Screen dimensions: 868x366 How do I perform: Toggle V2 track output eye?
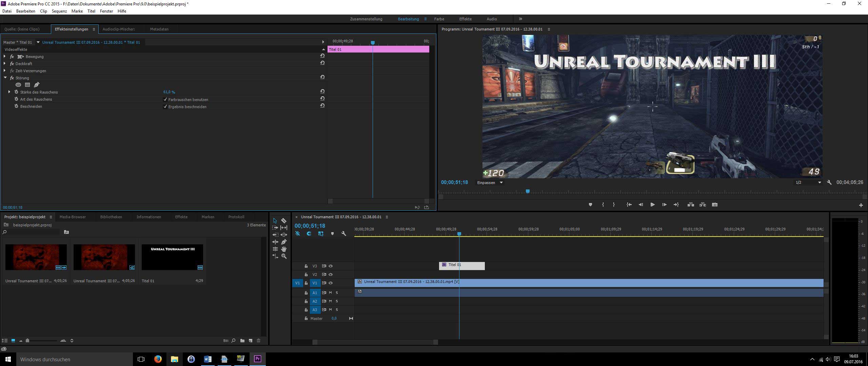coord(331,274)
